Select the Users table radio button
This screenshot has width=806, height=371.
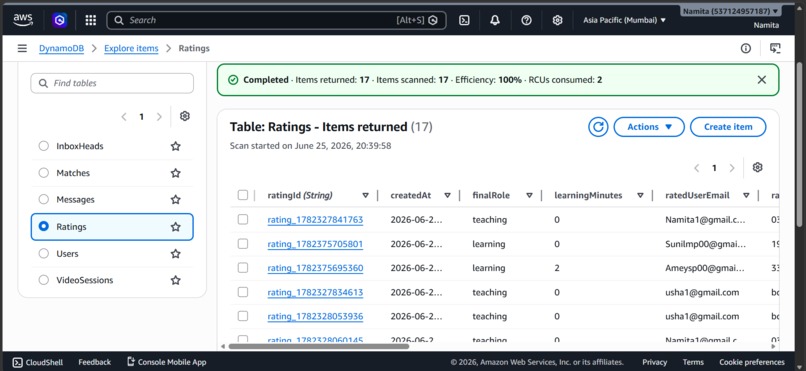tap(44, 253)
